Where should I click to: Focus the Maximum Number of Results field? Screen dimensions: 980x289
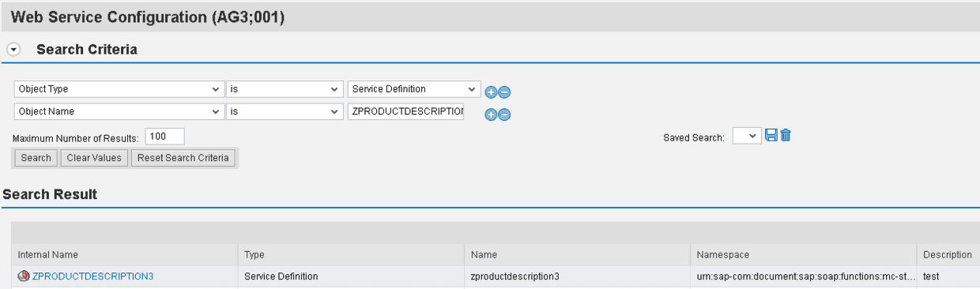[164, 137]
